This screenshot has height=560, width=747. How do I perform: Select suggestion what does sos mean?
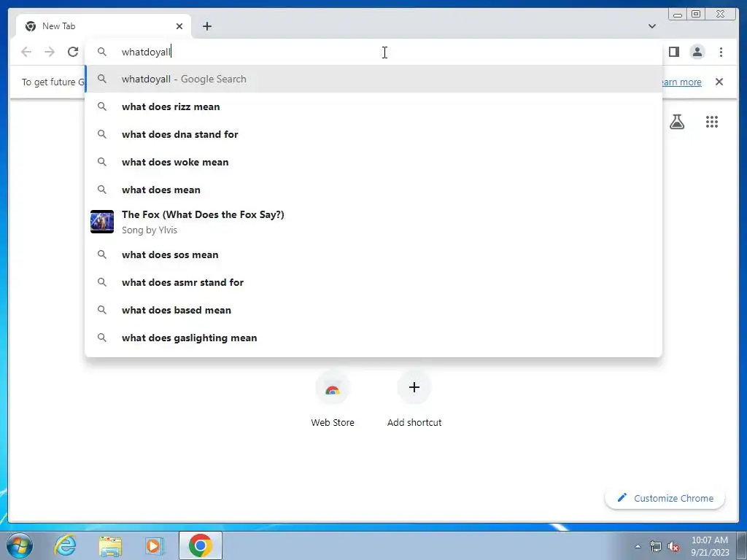coord(373,254)
